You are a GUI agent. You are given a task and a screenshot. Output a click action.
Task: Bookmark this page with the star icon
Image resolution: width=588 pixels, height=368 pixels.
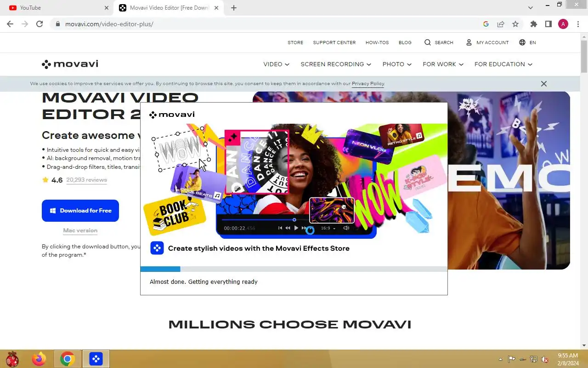pos(515,24)
